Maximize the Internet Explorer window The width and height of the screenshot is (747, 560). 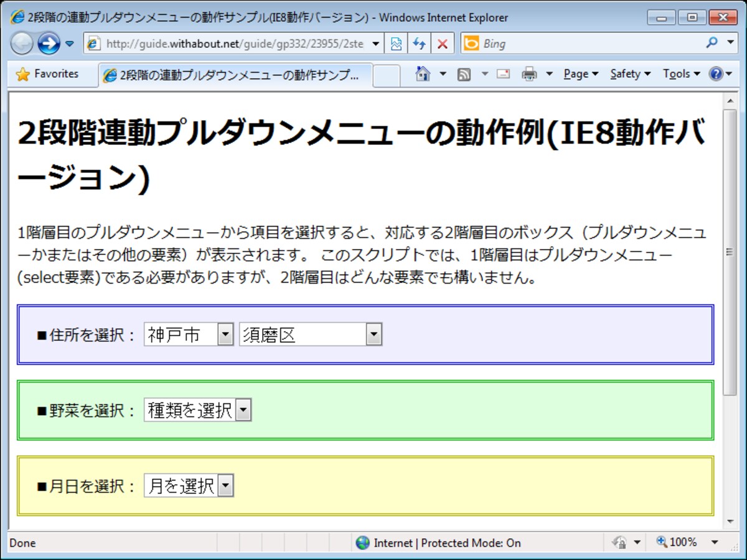tap(692, 17)
